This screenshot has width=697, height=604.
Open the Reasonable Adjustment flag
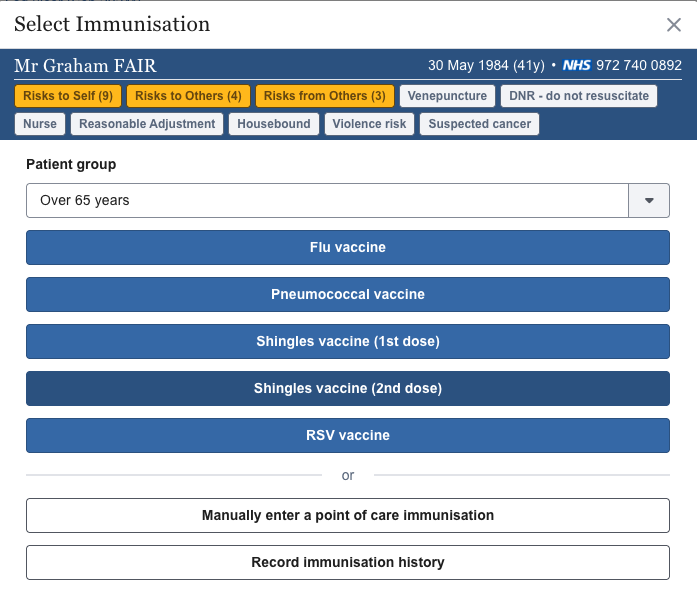147,124
